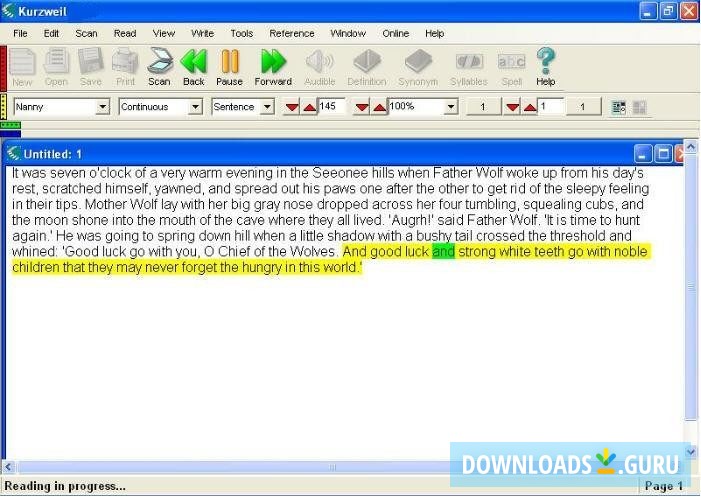The height and width of the screenshot is (497, 701).
Task: Minimize the Untitled: 1 document window
Action: (643, 154)
